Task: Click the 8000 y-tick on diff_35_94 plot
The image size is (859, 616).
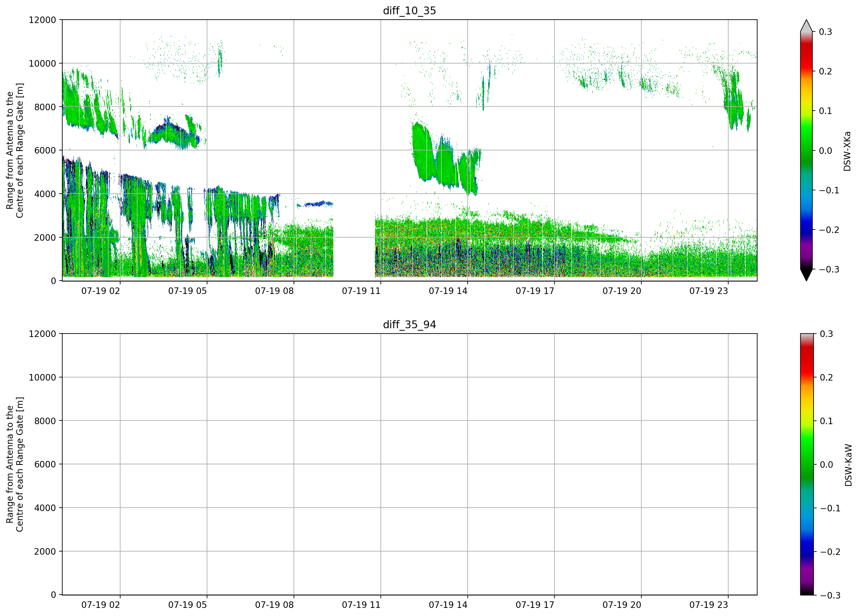Action: click(x=45, y=421)
